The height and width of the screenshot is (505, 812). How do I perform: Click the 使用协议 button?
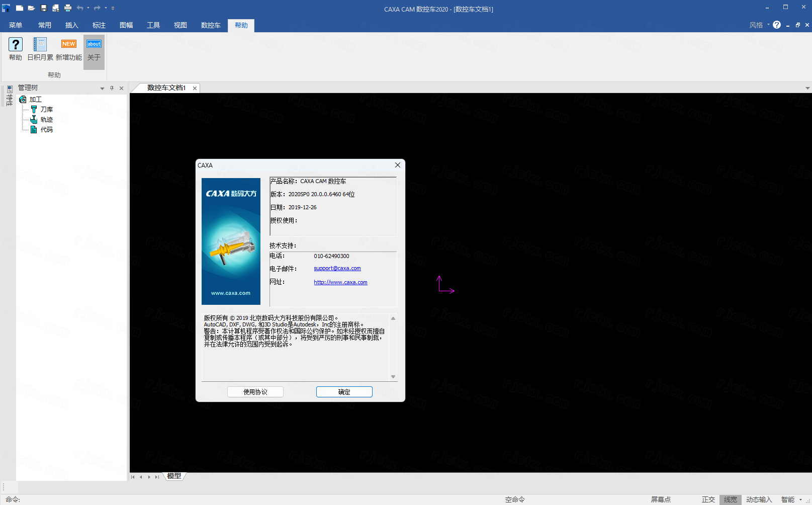[x=255, y=392]
